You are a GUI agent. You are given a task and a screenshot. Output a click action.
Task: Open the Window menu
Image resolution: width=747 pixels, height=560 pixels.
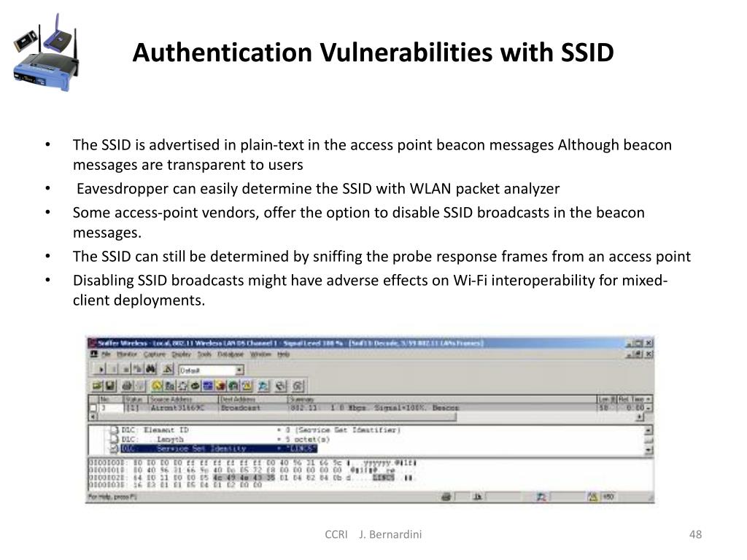coord(260,354)
